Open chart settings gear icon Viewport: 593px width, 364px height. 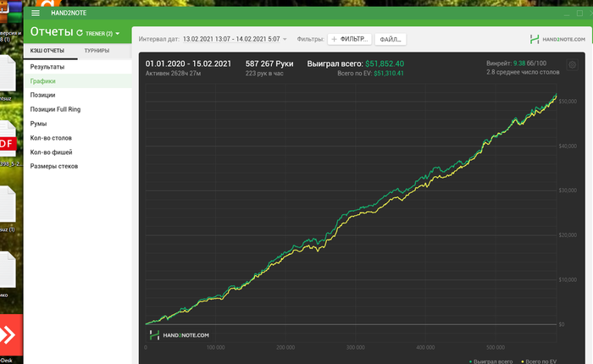click(x=572, y=64)
